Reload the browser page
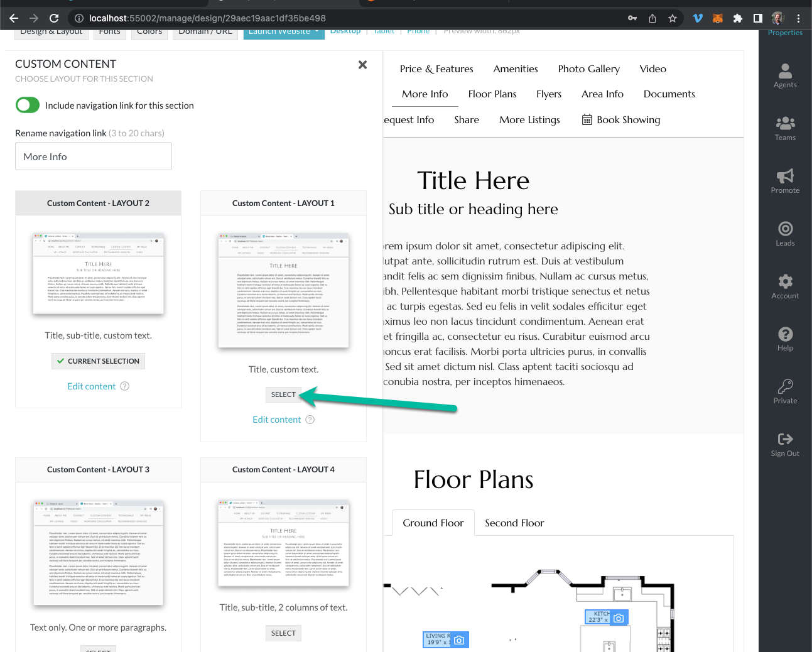 [x=54, y=18]
